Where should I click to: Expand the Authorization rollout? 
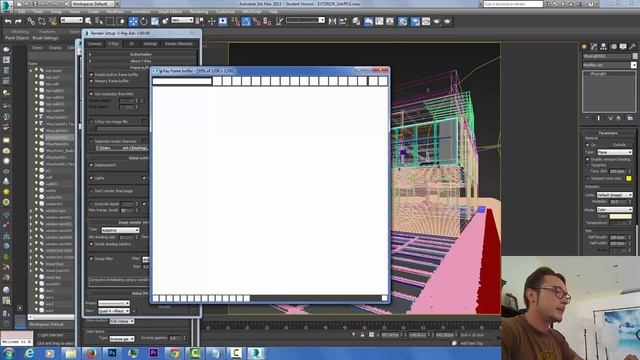141,54
